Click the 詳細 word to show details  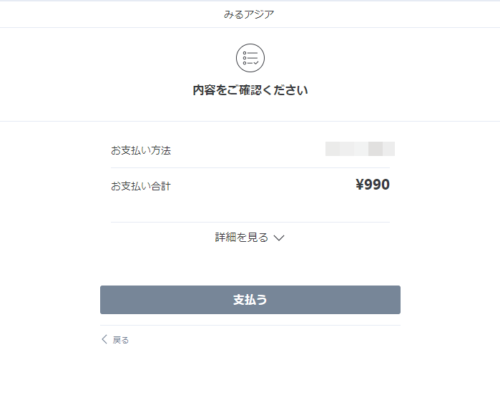click(225, 237)
